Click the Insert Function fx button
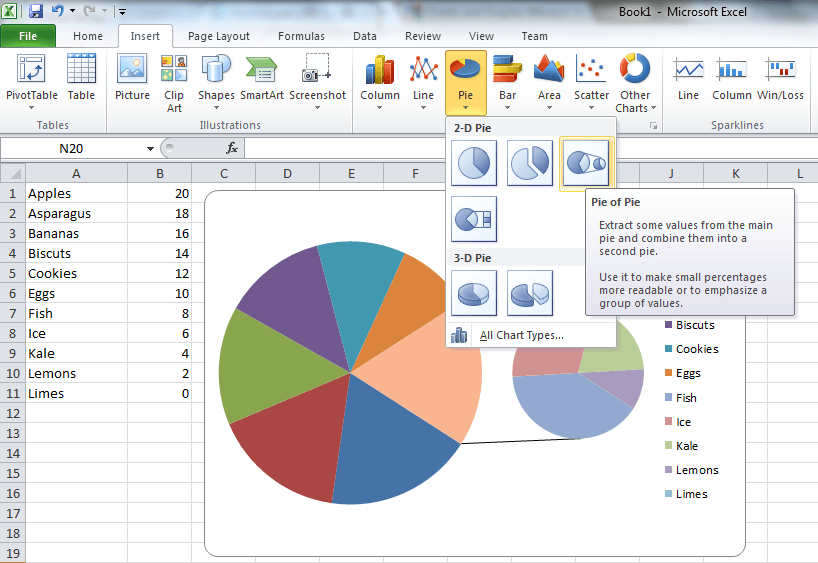Image resolution: width=818 pixels, height=563 pixels. 232,148
